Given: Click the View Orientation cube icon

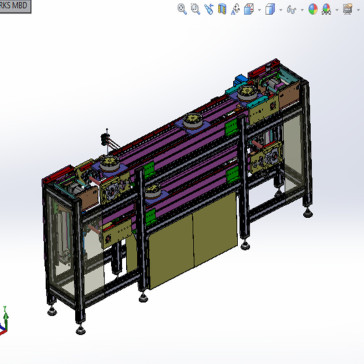Looking at the screenshot, I should tap(249, 9).
